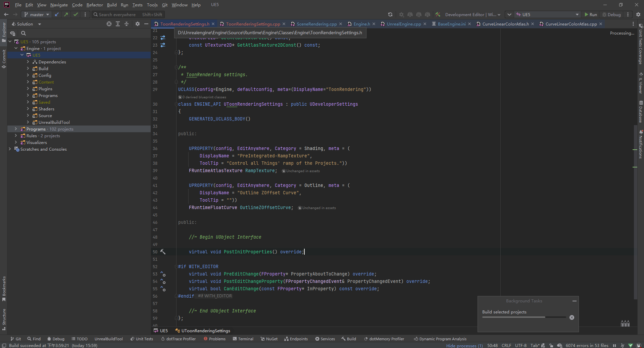Open the NuGet tool window
This screenshot has height=348, width=644.
(269, 339)
